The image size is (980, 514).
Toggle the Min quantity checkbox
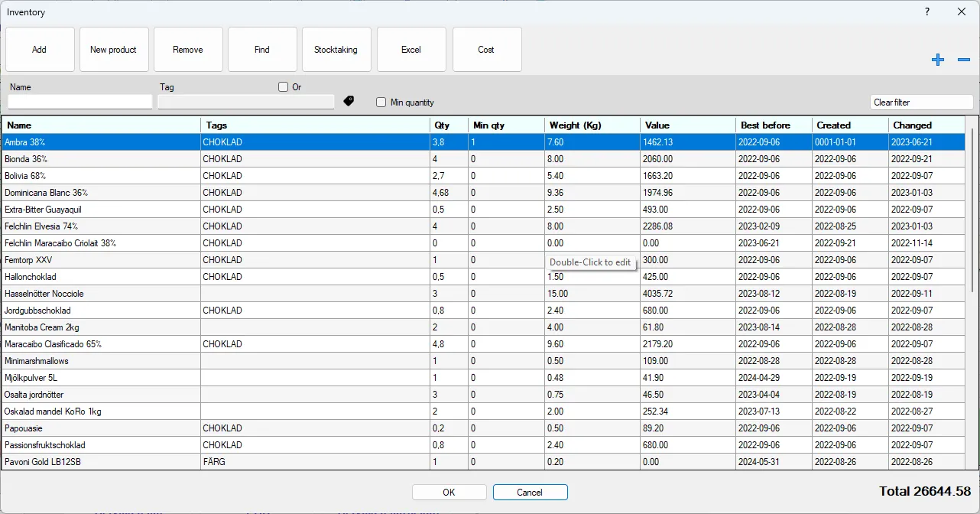coord(381,102)
